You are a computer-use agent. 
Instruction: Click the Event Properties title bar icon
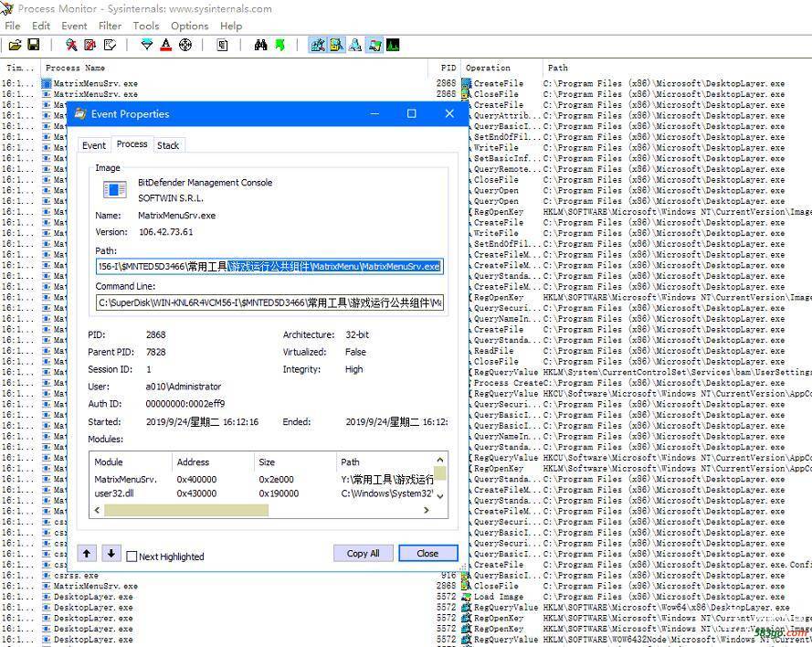pyautogui.click(x=80, y=114)
